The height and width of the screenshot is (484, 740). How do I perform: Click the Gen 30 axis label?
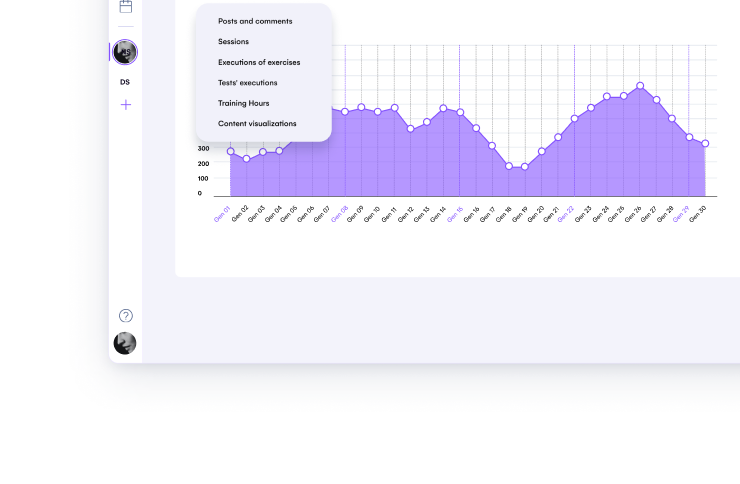click(x=698, y=214)
